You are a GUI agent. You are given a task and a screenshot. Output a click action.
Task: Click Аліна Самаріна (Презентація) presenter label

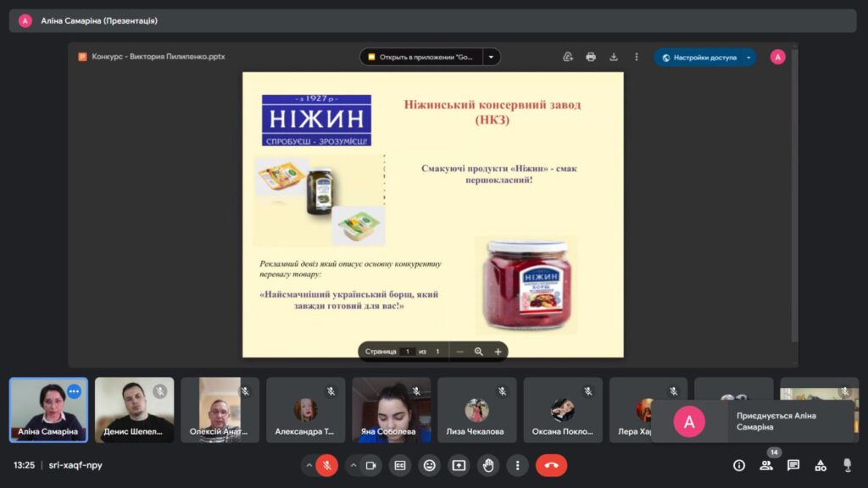pos(99,20)
